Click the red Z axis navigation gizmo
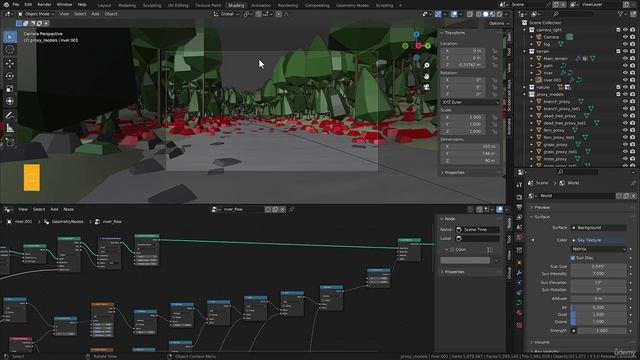The height and width of the screenshot is (360, 640). point(418,46)
